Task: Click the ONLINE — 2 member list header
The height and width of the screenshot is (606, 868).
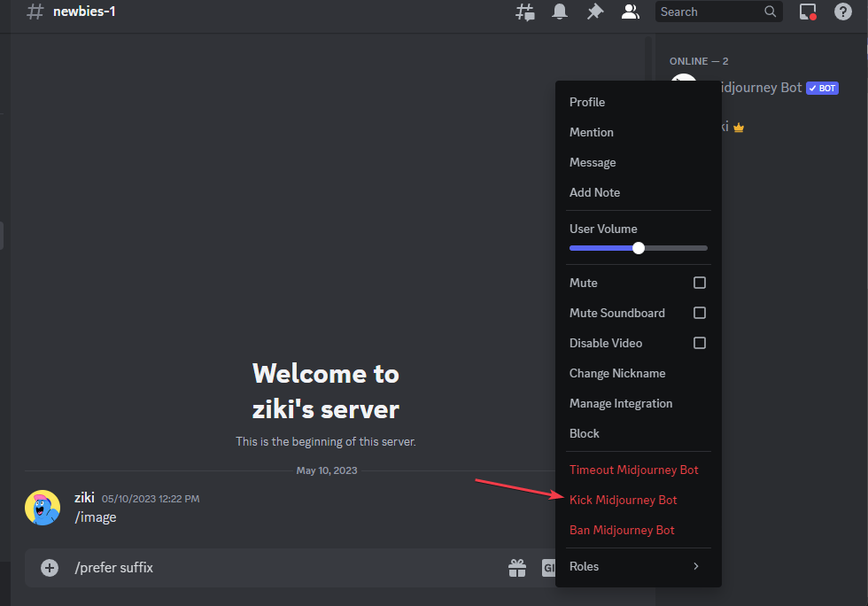Action: [699, 61]
